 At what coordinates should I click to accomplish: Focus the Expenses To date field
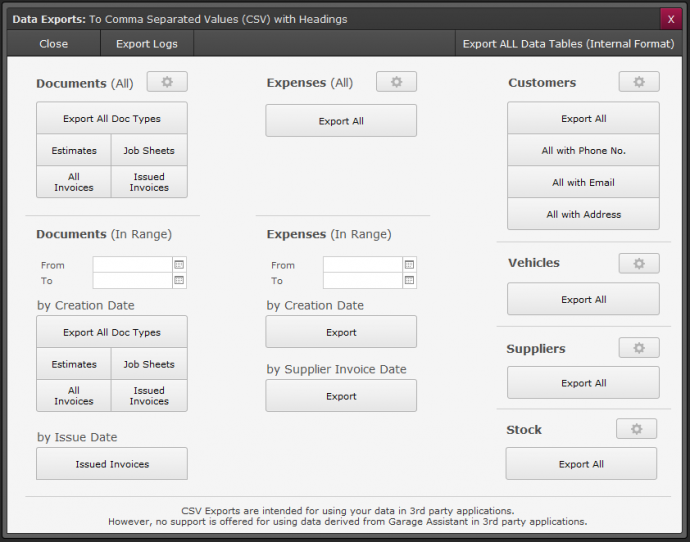point(363,280)
